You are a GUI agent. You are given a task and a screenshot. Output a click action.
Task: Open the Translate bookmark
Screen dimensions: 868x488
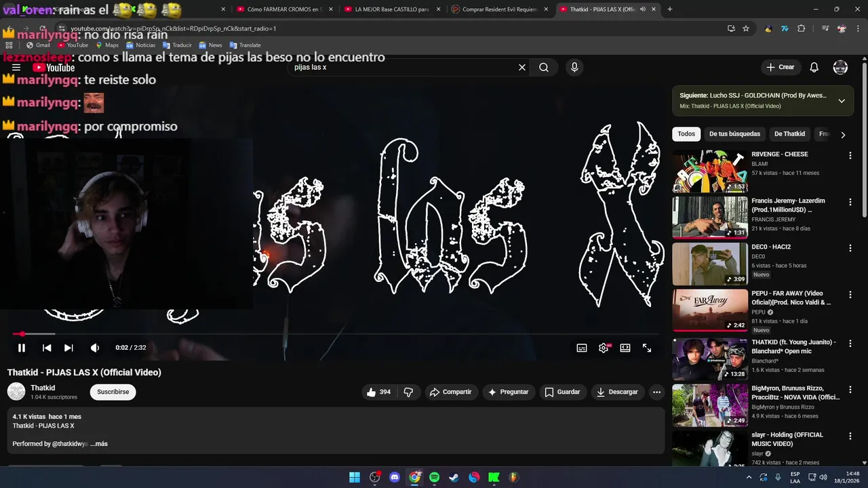coord(245,45)
